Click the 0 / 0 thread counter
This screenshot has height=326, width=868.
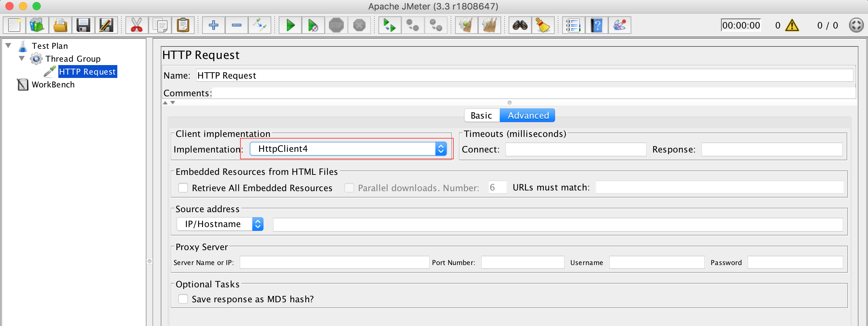coord(827,25)
